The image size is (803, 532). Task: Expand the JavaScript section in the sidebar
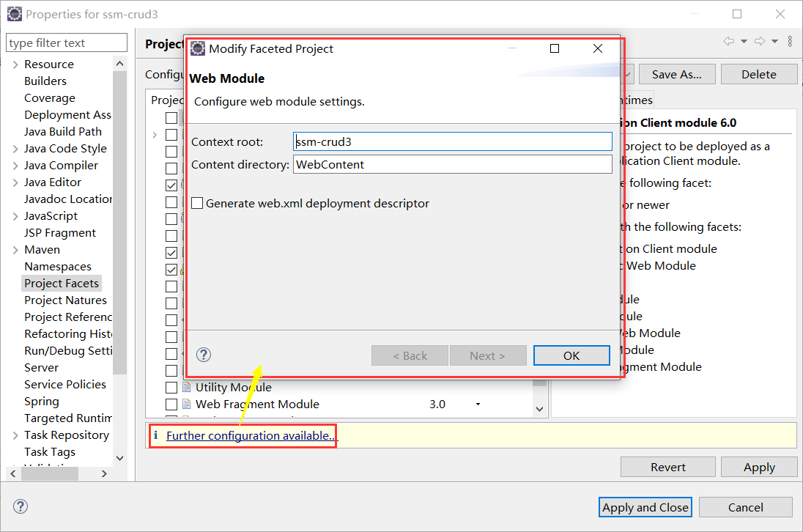coord(15,215)
